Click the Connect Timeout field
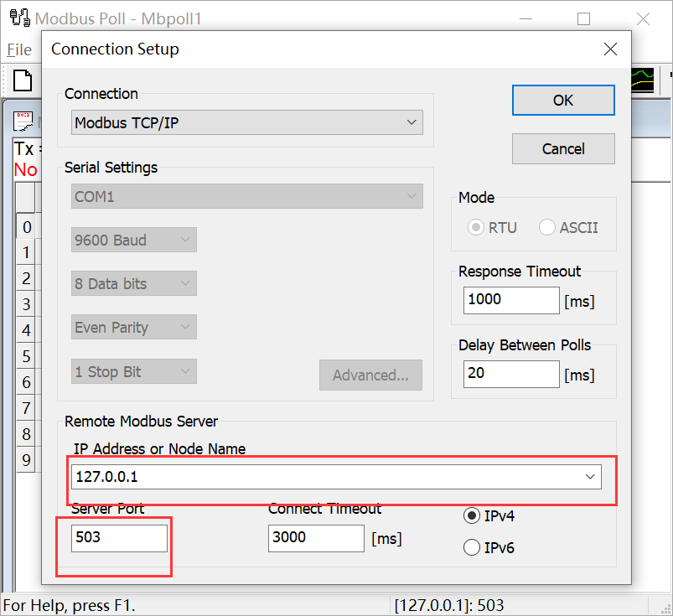This screenshot has width=673, height=616. coord(316,538)
